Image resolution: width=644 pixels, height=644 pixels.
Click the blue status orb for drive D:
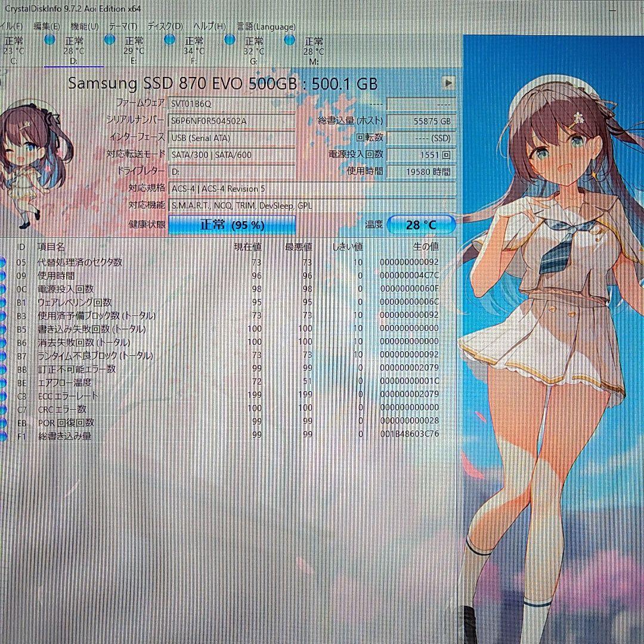point(49,40)
